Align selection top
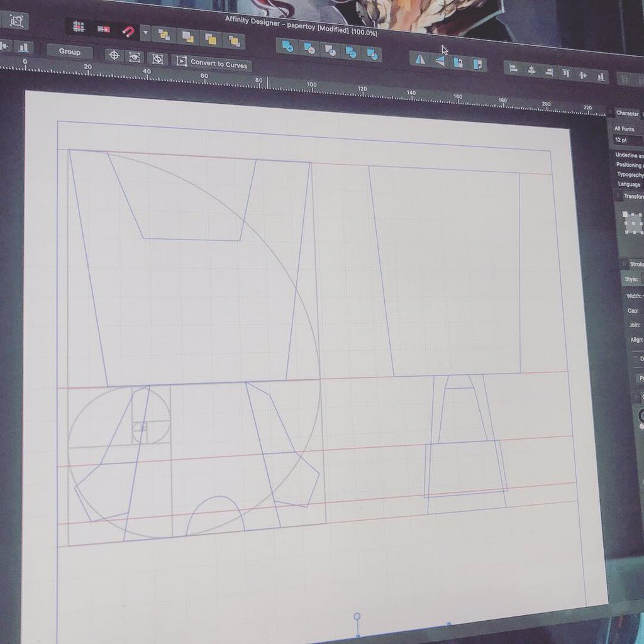 click(x=567, y=74)
